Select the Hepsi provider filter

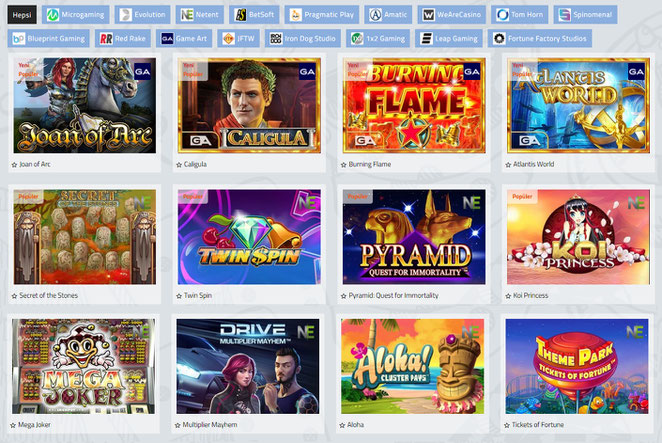tap(22, 15)
